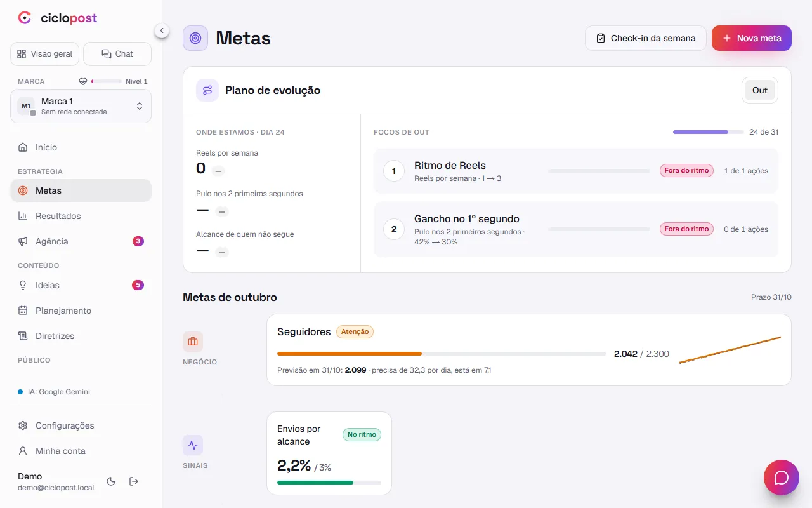Collapse the sidebar with the chevron button
The image size is (812, 508).
[162, 30]
